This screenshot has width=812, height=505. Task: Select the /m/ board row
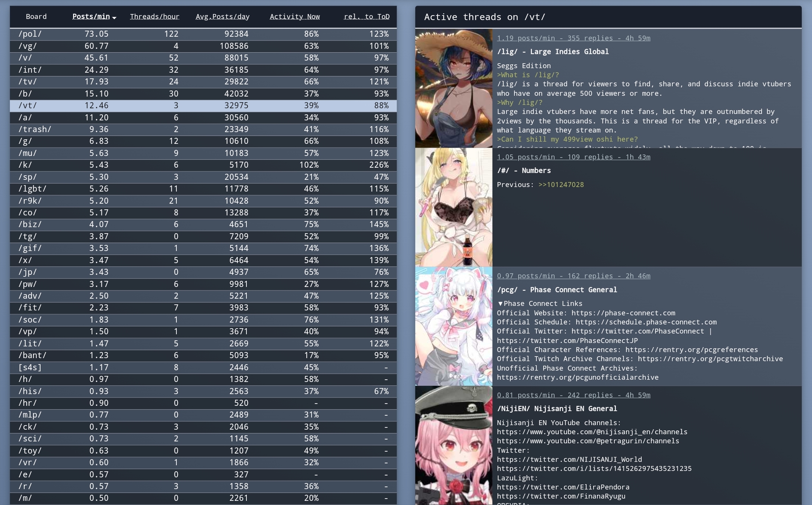[203, 498]
